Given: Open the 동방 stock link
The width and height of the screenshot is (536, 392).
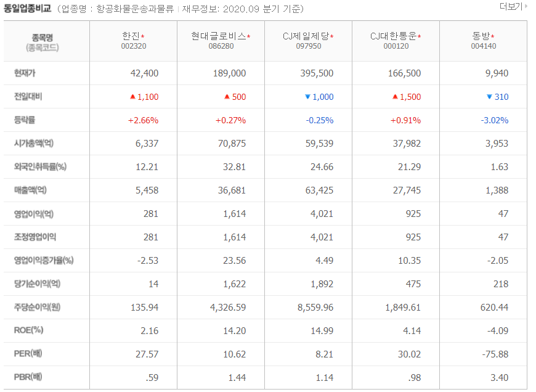Looking at the screenshot, I should click(x=481, y=36).
